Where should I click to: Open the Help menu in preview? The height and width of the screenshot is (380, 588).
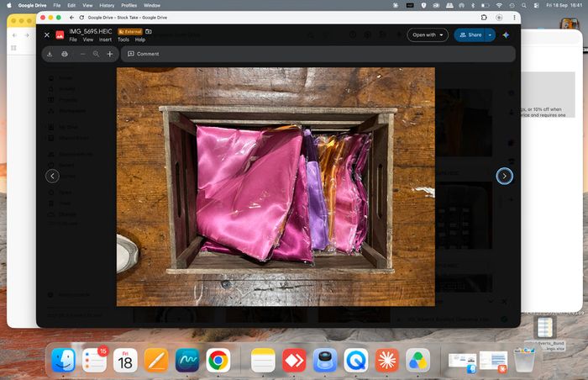pos(140,40)
